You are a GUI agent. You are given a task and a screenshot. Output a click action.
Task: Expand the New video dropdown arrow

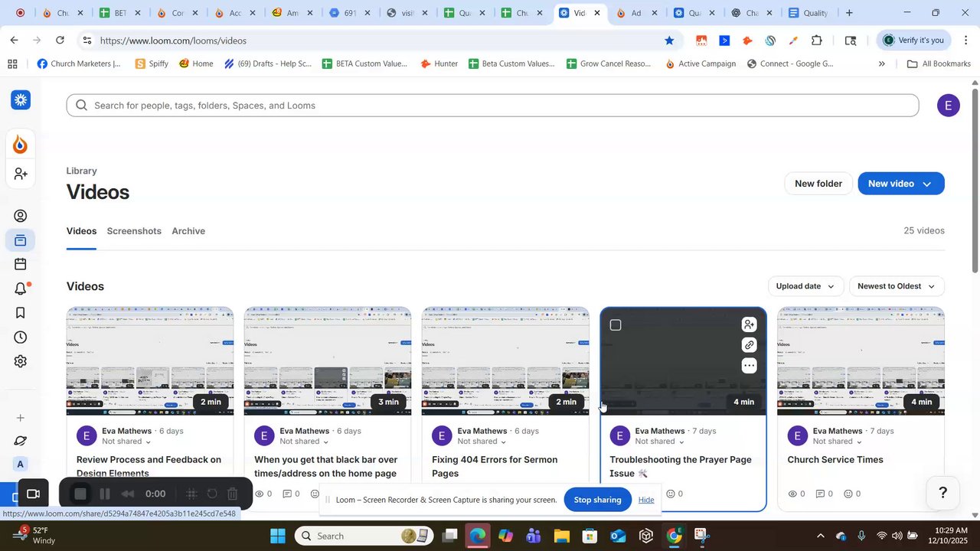pos(927,184)
